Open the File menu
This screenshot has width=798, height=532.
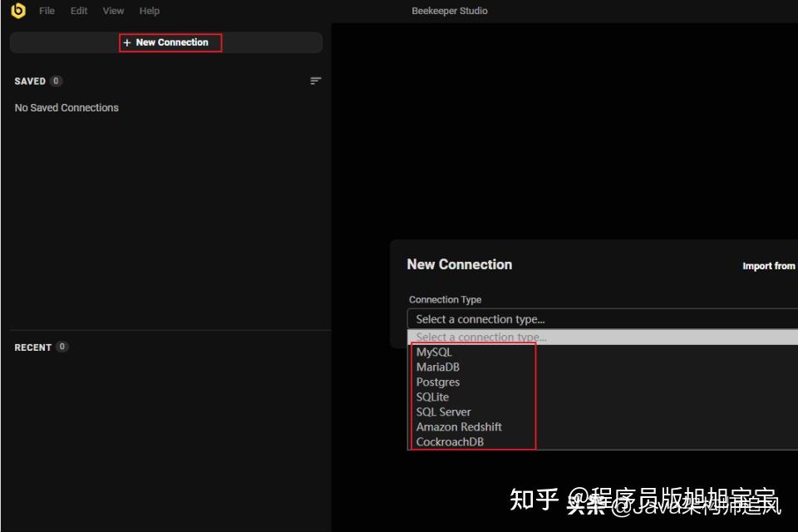[x=47, y=11]
